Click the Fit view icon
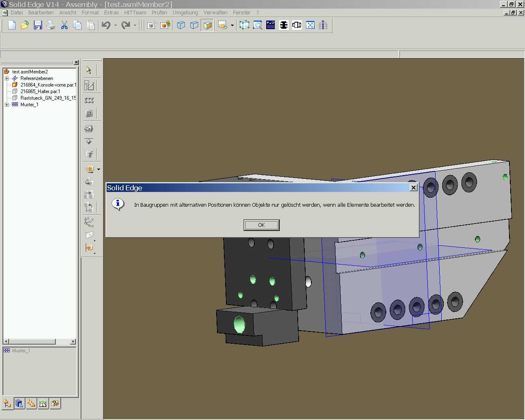 310,25
